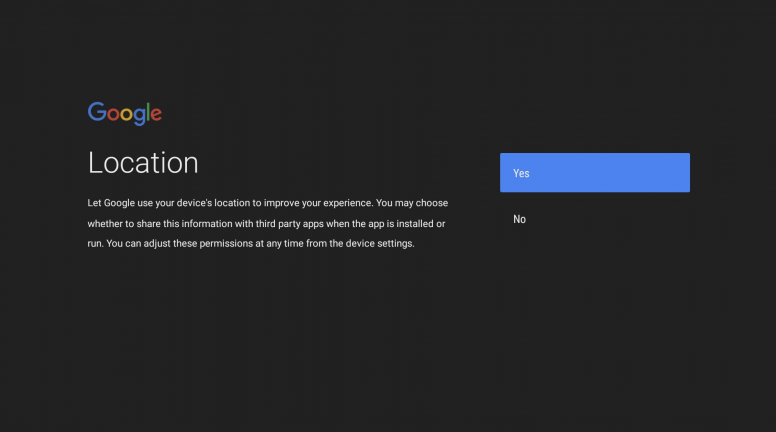
Task: Click the Location heading
Action: pyautogui.click(x=143, y=163)
